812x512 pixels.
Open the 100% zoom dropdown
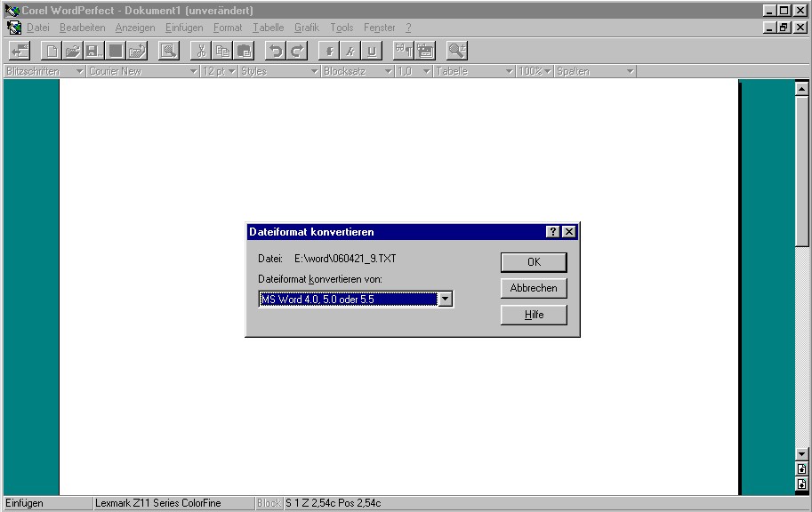tap(547, 71)
